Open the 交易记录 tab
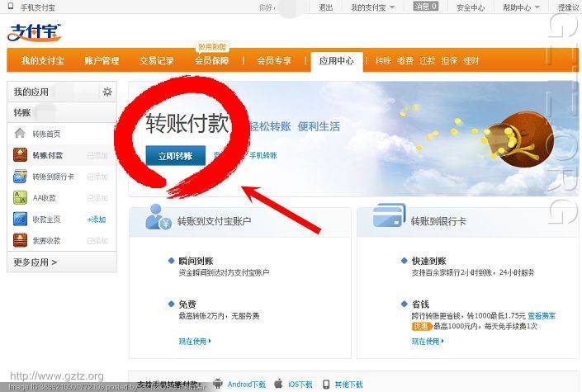This screenshot has height=392, width=582. tap(157, 60)
